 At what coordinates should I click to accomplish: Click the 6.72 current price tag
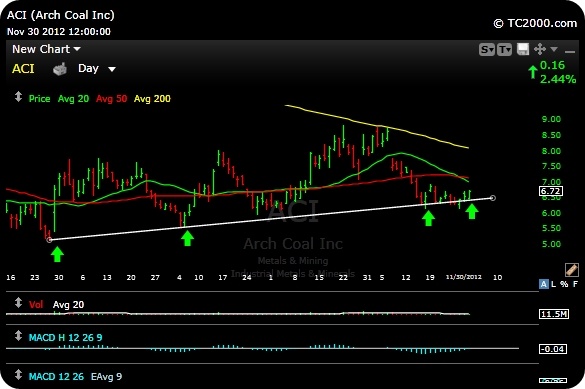[551, 191]
